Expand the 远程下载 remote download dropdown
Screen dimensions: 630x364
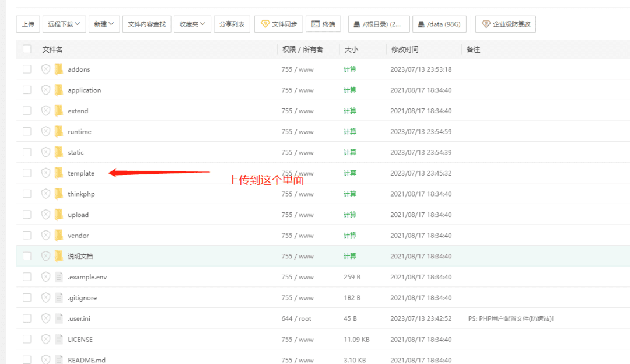tap(64, 24)
